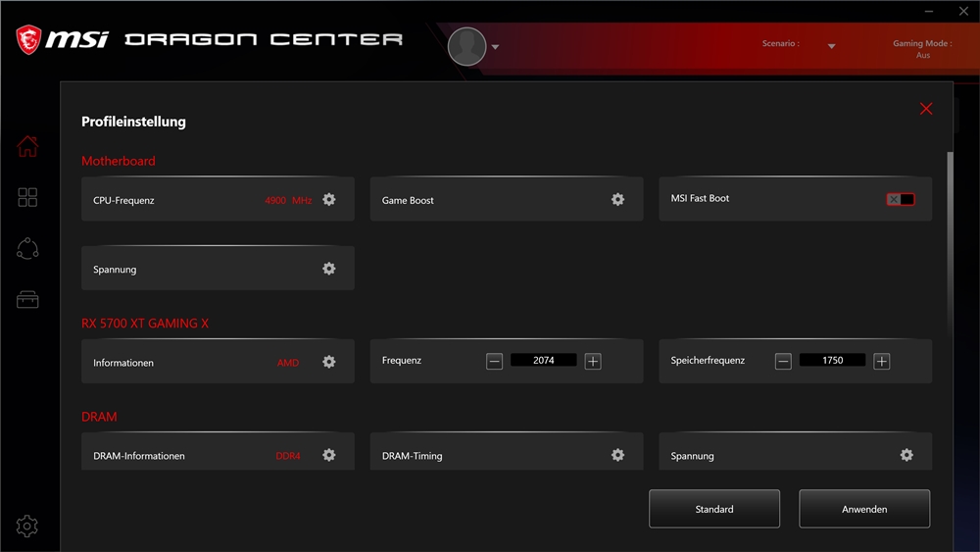Open the toolbox sidebar icon
The width and height of the screenshot is (980, 552).
click(27, 300)
